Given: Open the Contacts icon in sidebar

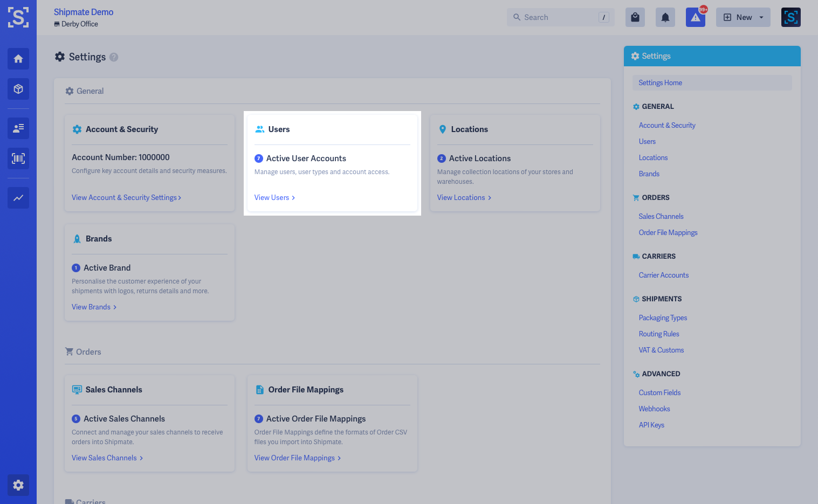Looking at the screenshot, I should pyautogui.click(x=18, y=128).
